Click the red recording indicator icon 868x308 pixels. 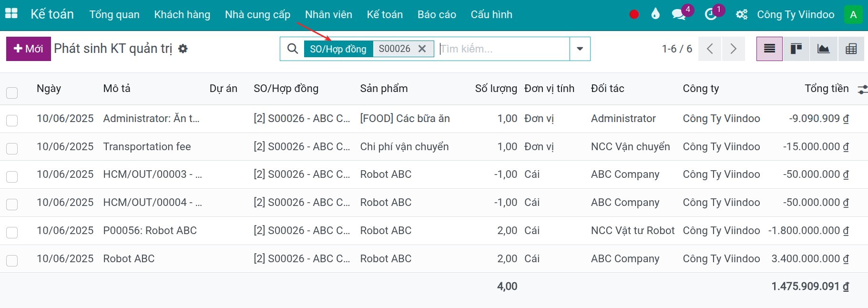click(634, 14)
